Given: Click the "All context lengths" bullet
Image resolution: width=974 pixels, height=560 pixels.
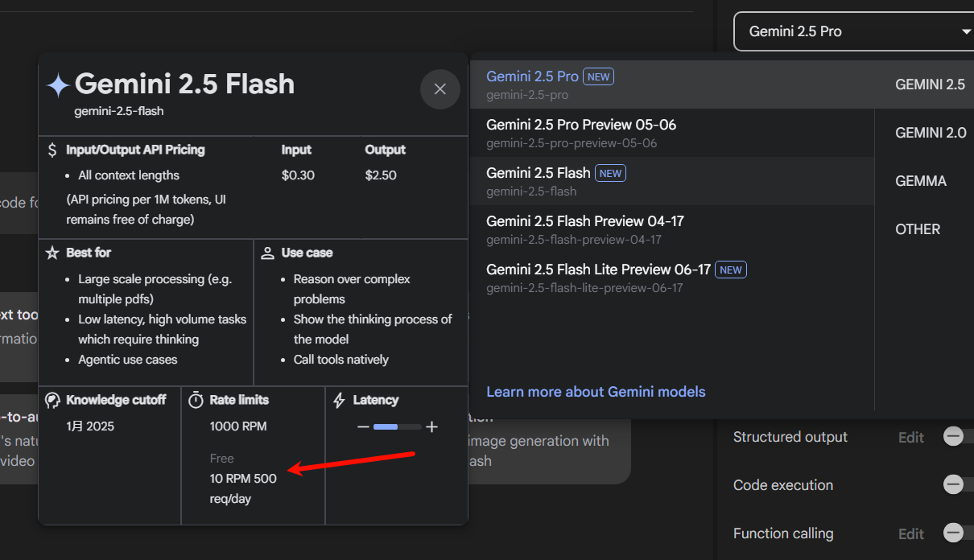Looking at the screenshot, I should tap(129, 175).
